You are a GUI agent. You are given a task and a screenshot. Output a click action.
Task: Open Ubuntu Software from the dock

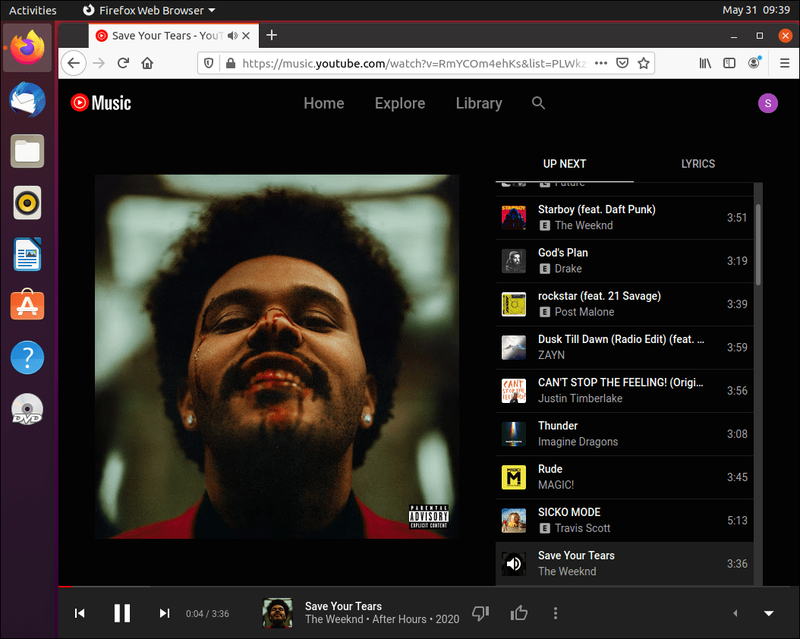(28, 305)
